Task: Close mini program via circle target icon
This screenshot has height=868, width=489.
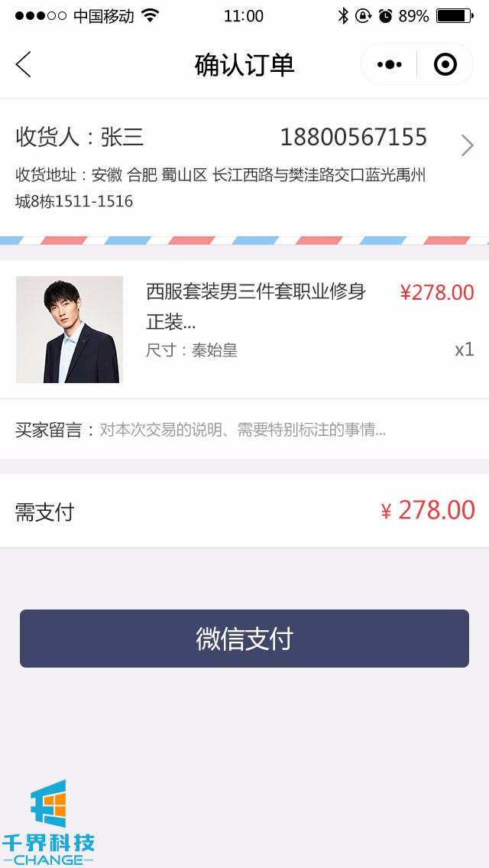Action: pos(445,65)
